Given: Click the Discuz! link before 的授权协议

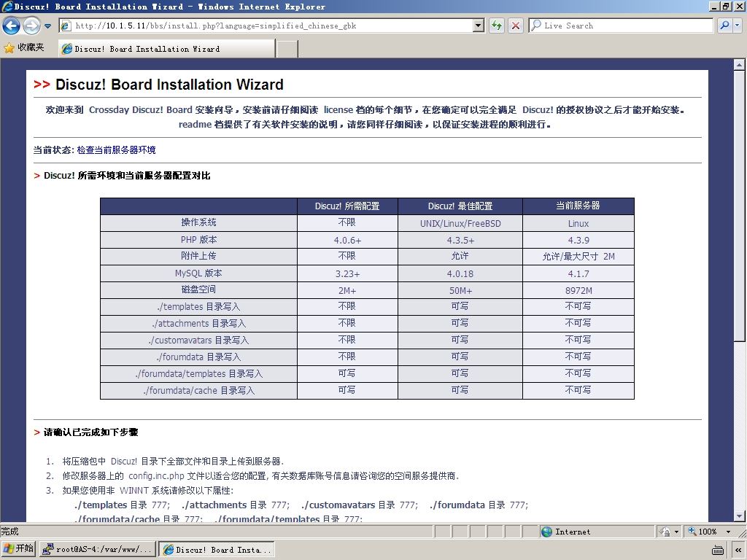Looking at the screenshot, I should [x=538, y=109].
